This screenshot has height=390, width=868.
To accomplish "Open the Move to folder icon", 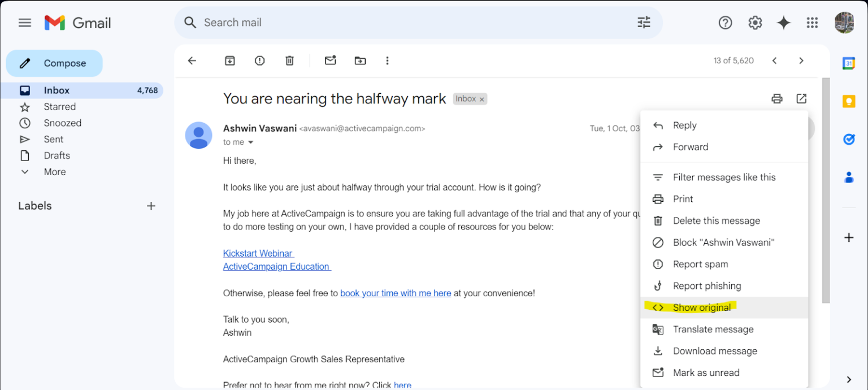I will 360,60.
